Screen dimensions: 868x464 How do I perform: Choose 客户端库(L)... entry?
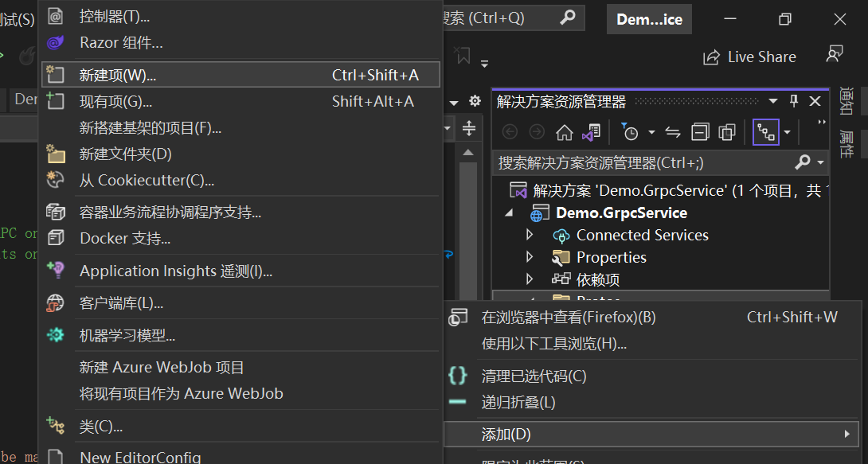pos(240,302)
